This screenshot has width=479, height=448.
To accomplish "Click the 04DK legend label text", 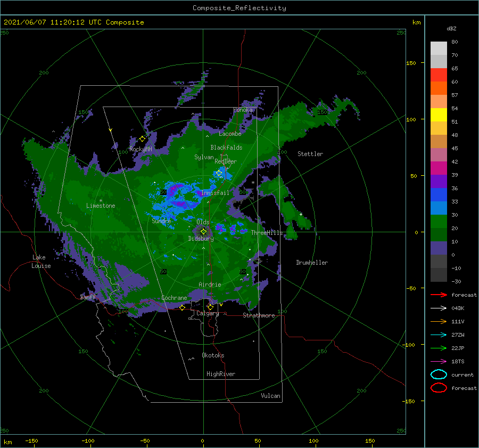I will [x=458, y=308].
